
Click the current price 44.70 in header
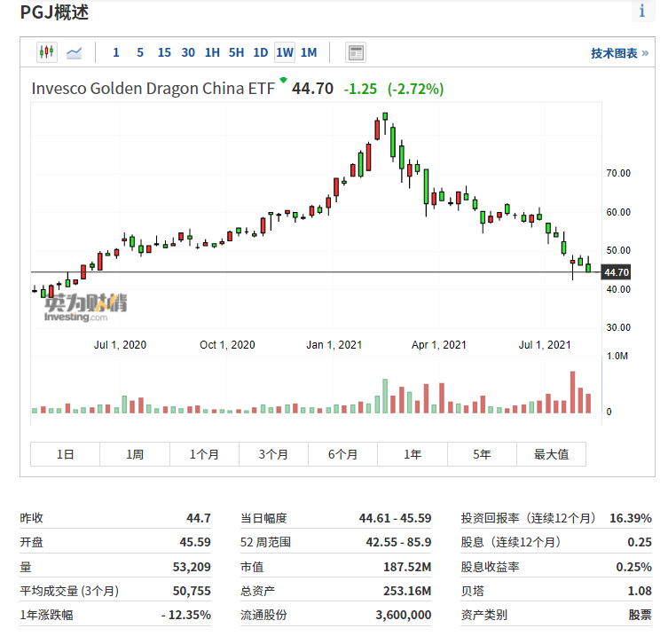[x=312, y=89]
